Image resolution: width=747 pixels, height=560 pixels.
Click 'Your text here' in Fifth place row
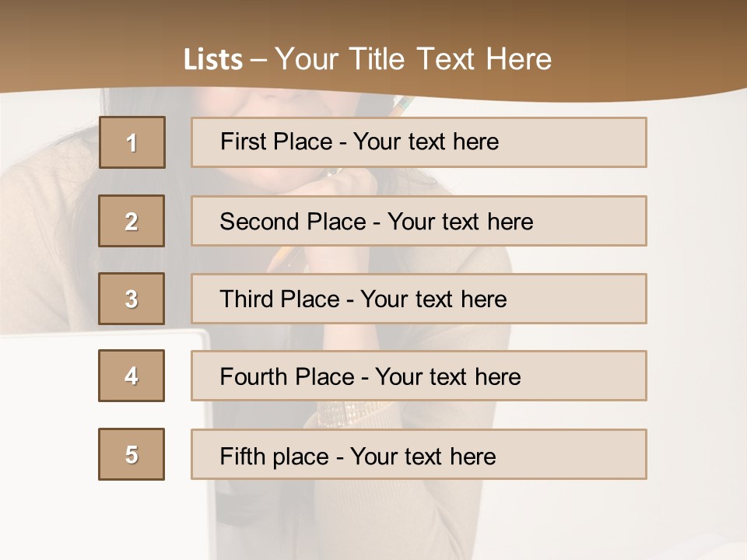click(423, 457)
